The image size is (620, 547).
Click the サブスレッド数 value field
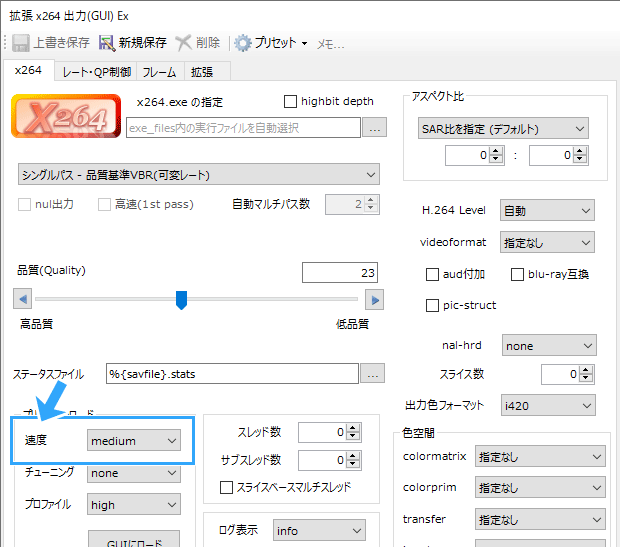click(x=322, y=460)
